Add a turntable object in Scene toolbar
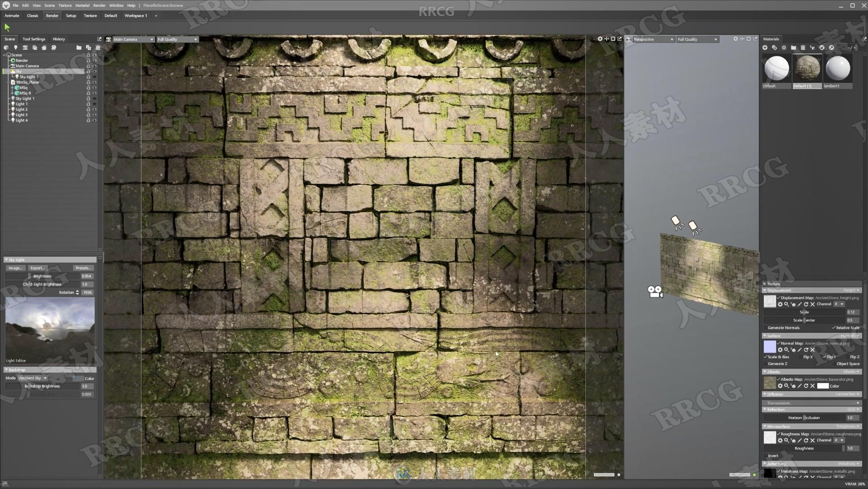This screenshot has width=868, height=489. 44,48
